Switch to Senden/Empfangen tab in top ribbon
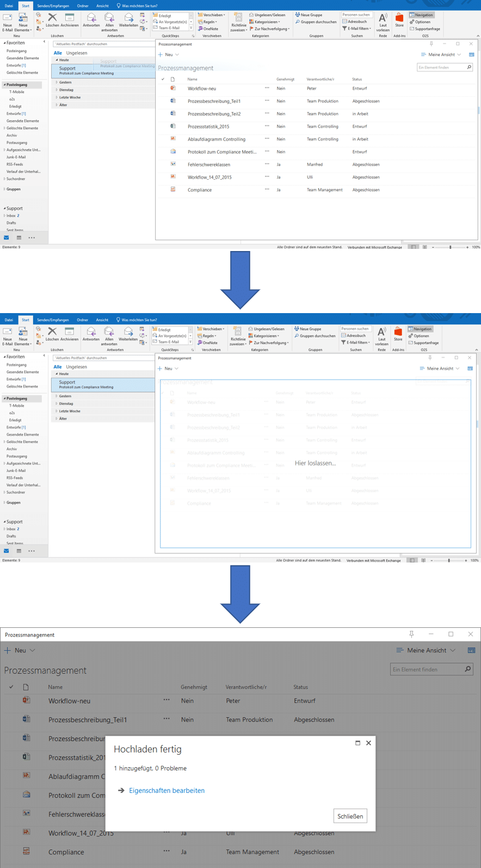The height and width of the screenshot is (868, 481). click(53, 6)
